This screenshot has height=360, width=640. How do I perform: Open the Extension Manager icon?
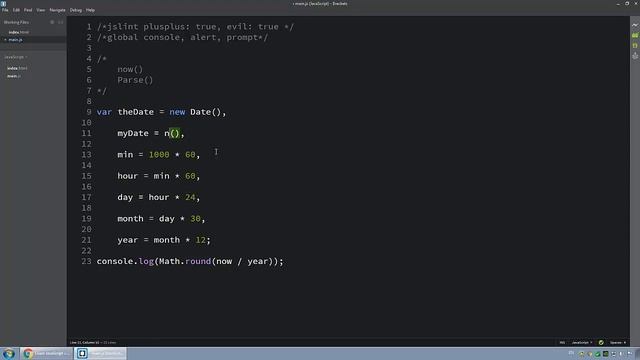pyautogui.click(x=635, y=36)
